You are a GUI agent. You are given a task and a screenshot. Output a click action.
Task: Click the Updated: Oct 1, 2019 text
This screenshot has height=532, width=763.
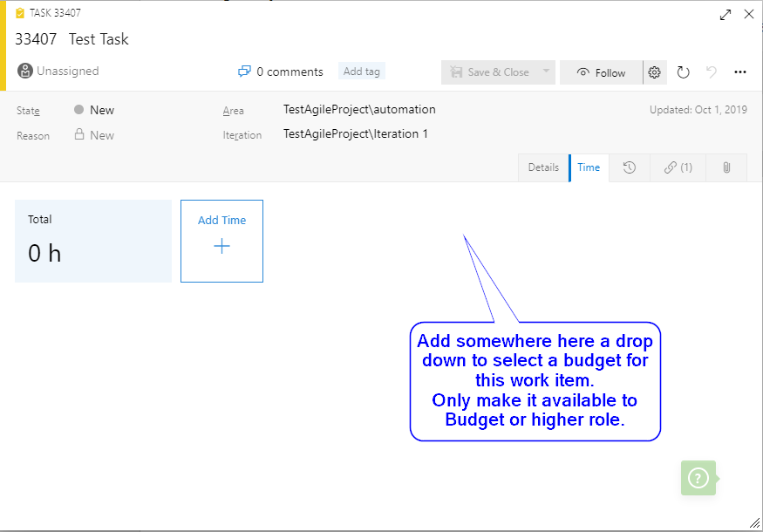click(698, 110)
